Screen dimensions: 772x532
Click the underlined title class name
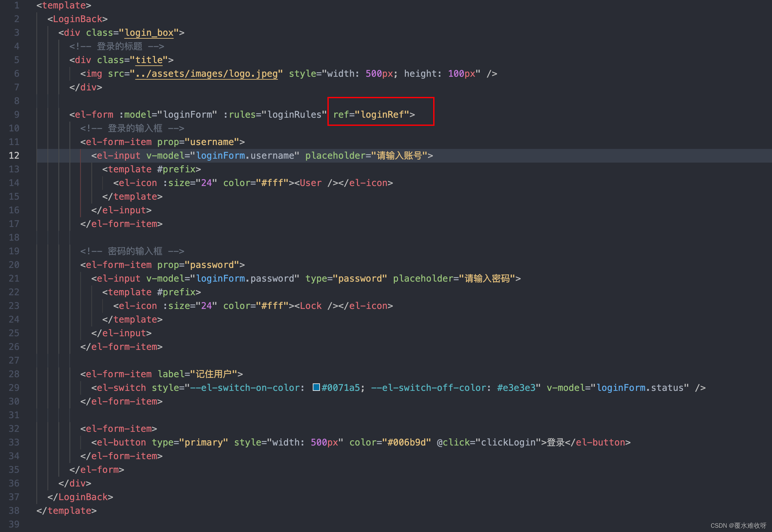tap(149, 60)
